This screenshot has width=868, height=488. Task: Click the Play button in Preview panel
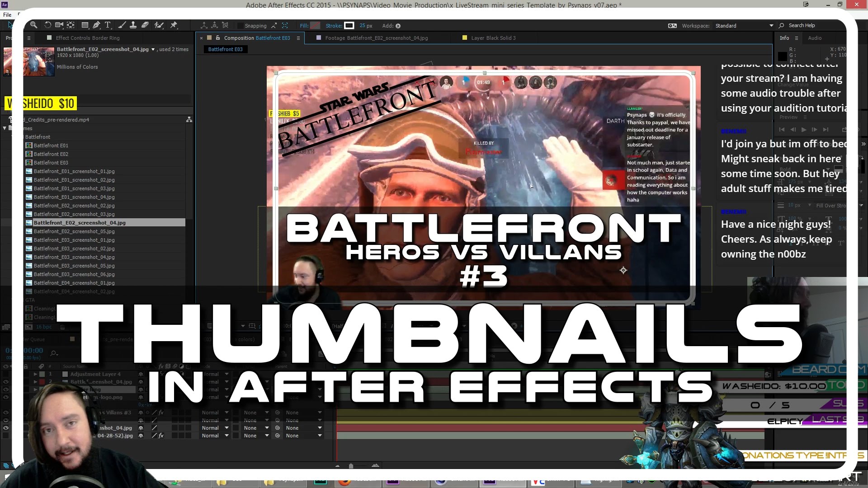[803, 129]
